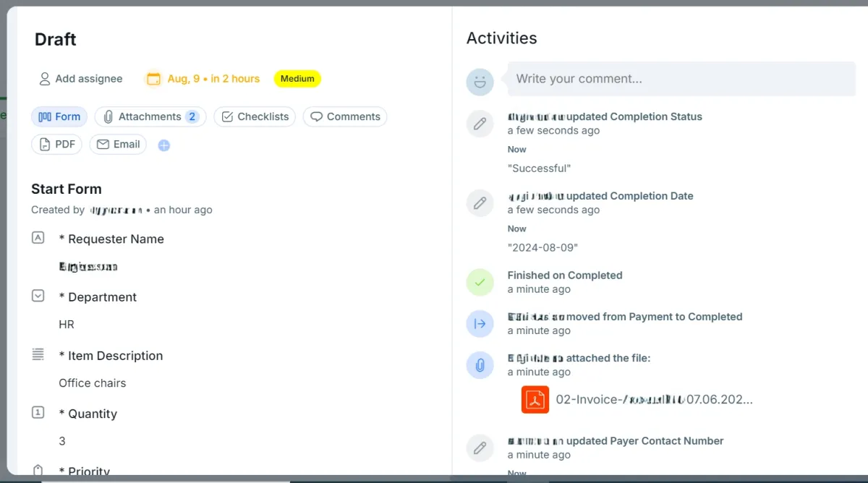Click the Attachments count badge 2
This screenshot has width=868, height=483.
pyautogui.click(x=192, y=116)
